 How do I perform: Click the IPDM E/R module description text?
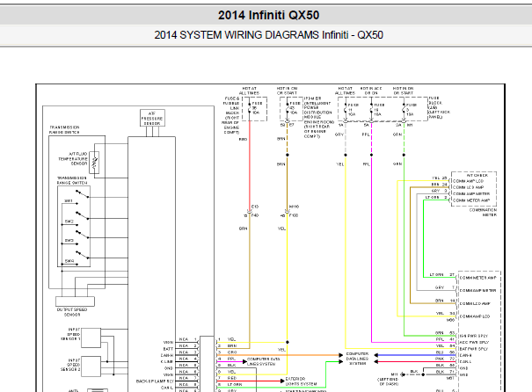click(317, 117)
